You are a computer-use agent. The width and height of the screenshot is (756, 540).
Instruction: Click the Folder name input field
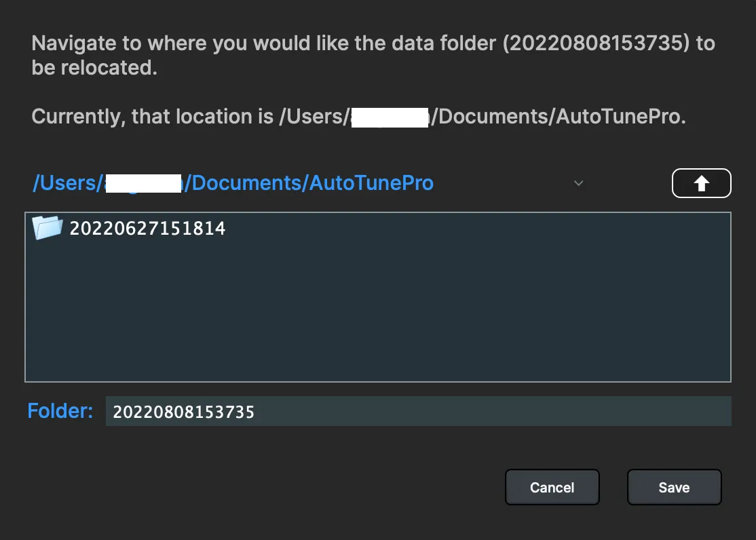click(x=417, y=412)
